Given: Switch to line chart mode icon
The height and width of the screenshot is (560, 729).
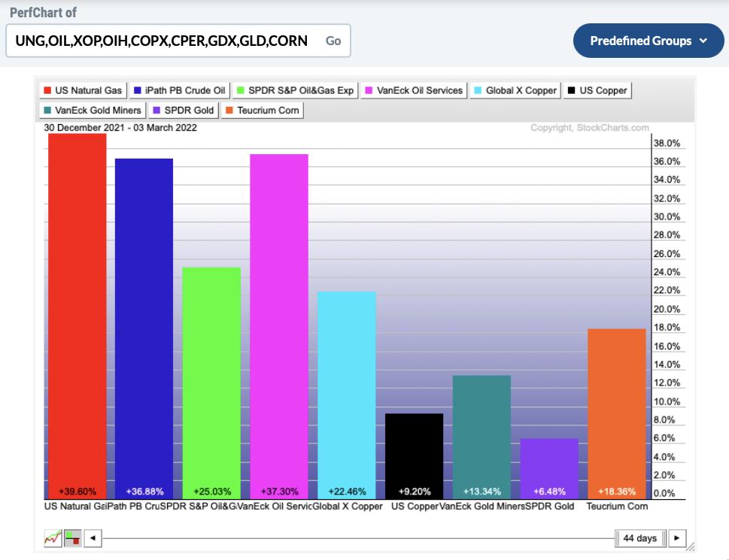Looking at the screenshot, I should click(53, 538).
